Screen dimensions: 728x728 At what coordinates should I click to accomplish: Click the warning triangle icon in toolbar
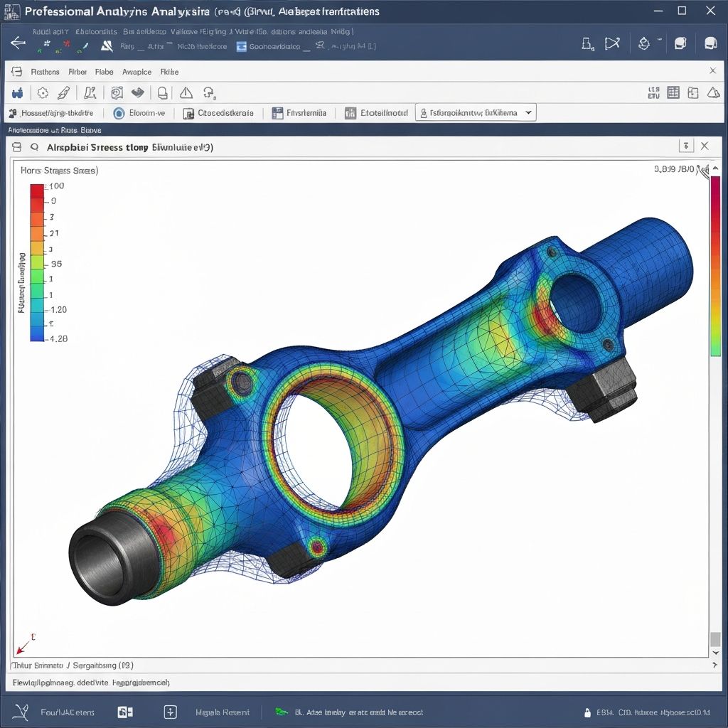point(186,92)
